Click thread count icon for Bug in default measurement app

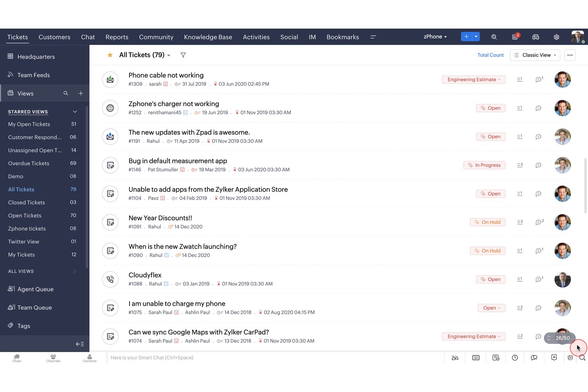[520, 165]
